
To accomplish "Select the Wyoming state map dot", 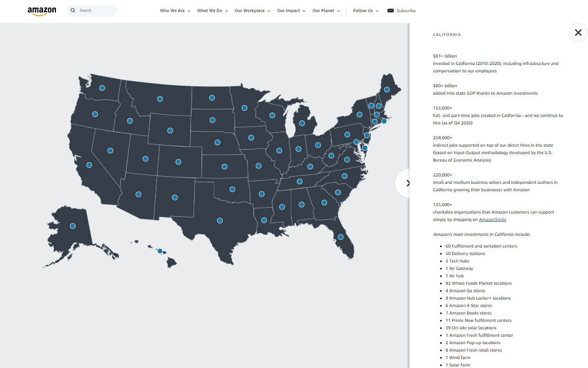I will pos(170,131).
